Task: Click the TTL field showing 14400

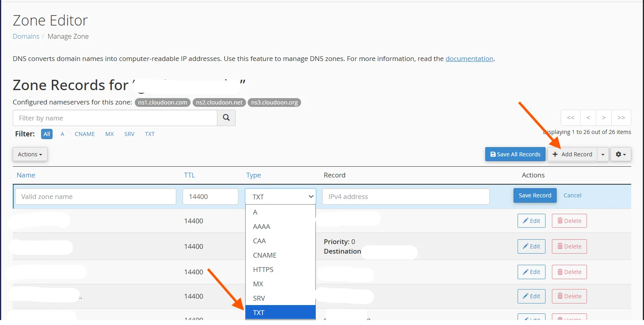Action: (x=211, y=197)
